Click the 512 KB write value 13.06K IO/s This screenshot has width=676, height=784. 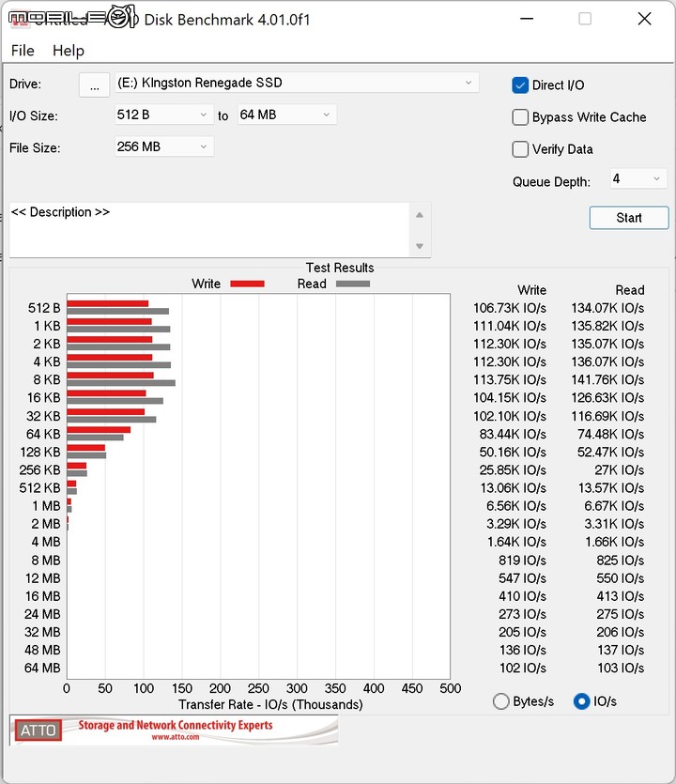click(513, 488)
